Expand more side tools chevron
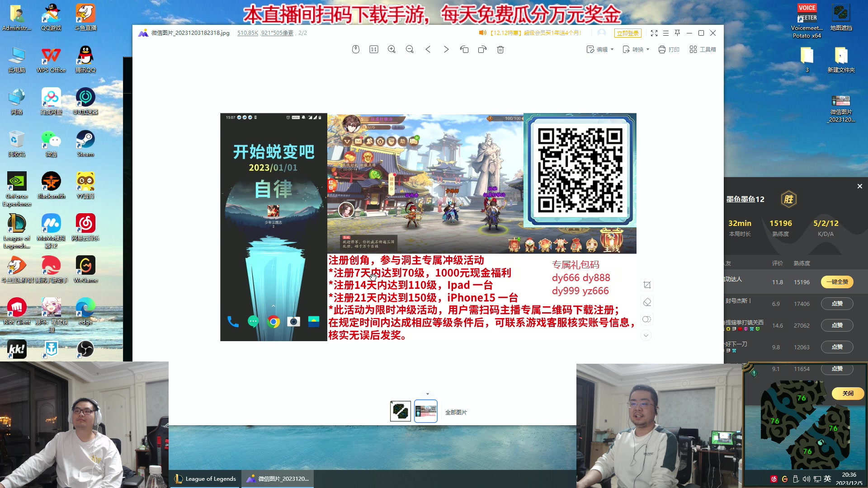 (x=646, y=335)
